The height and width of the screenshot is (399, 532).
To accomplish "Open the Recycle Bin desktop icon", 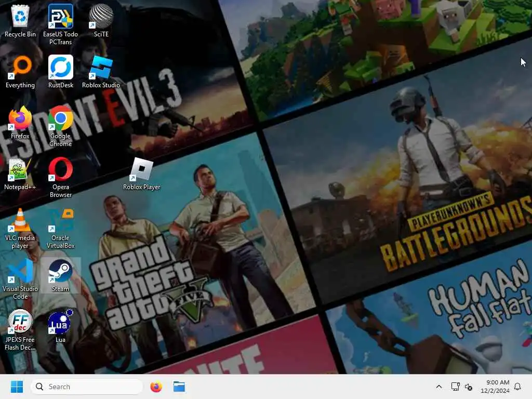I will (20, 21).
